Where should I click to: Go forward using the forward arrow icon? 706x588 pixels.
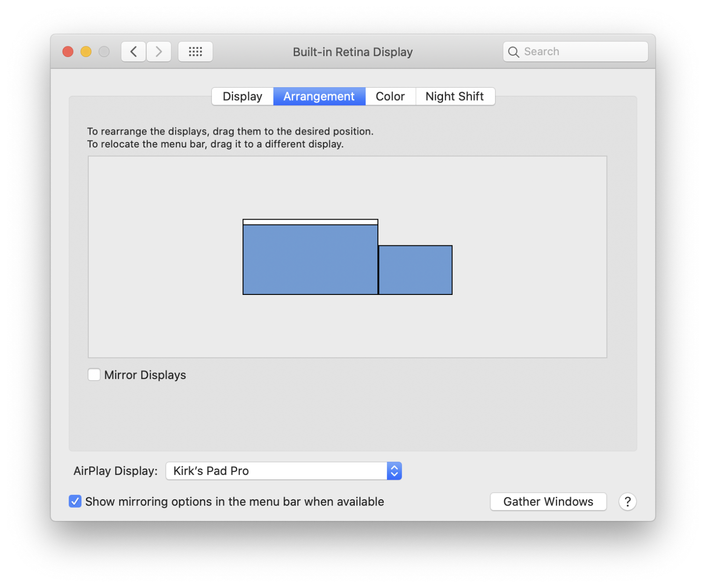pyautogui.click(x=159, y=51)
